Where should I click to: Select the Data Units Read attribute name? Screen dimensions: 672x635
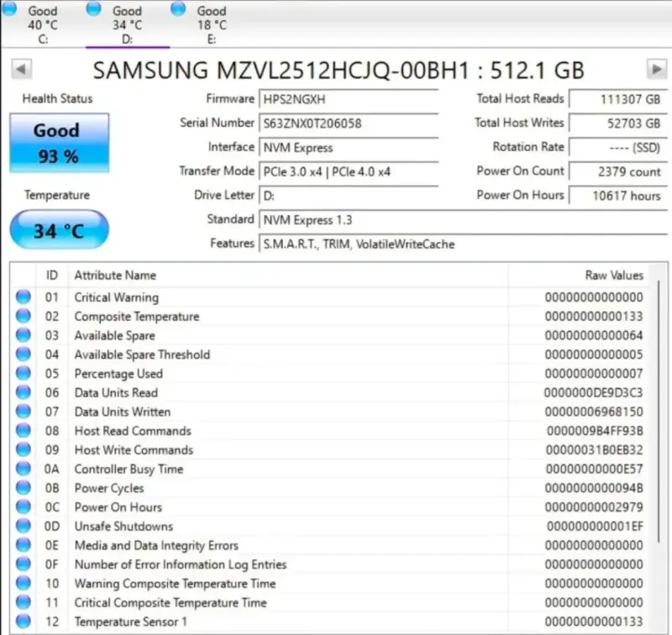point(116,392)
